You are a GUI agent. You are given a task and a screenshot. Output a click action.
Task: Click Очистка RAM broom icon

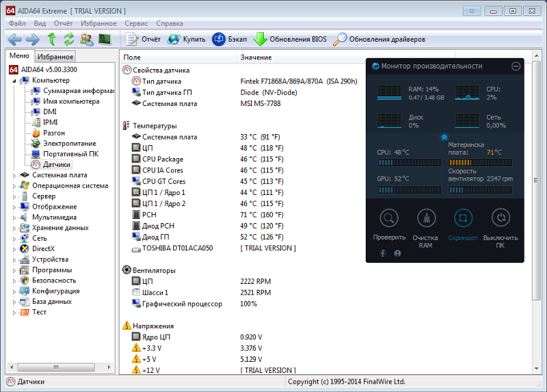pyautogui.click(x=426, y=218)
